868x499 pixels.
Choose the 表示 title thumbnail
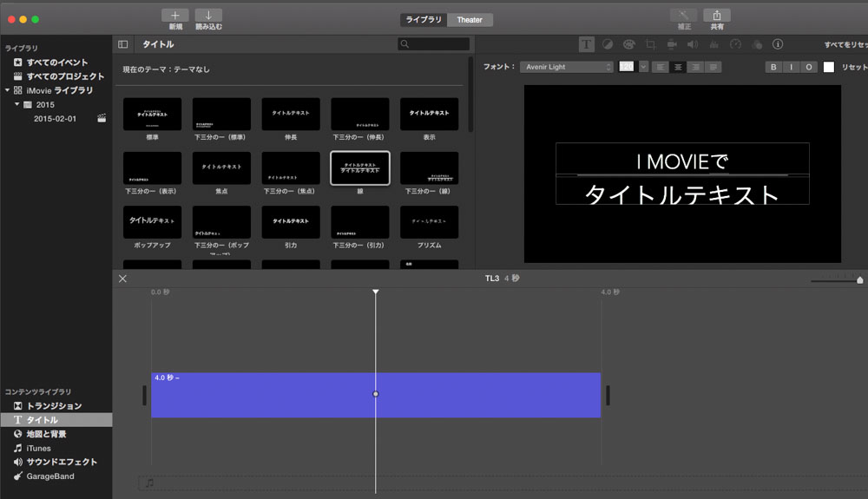click(429, 114)
